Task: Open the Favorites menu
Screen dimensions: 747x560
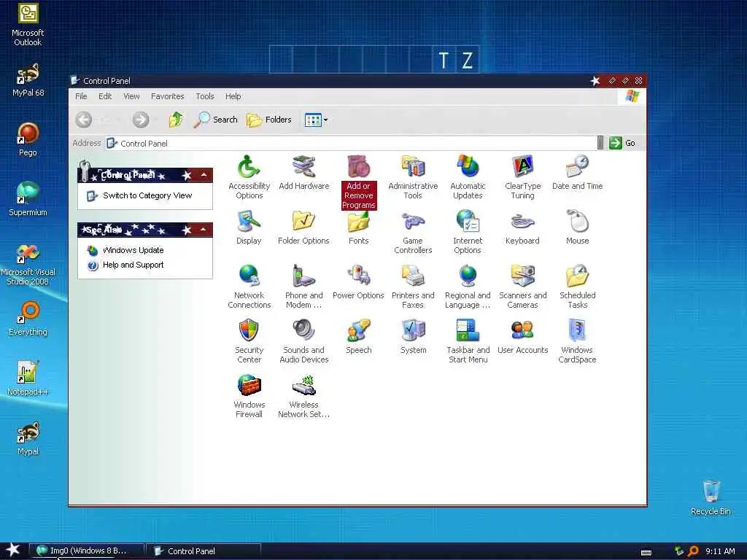Action: [x=167, y=96]
